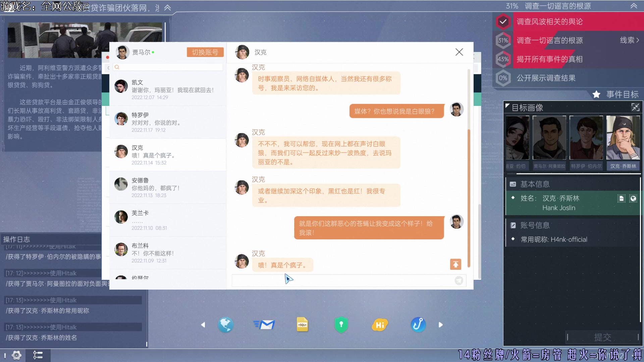Open the SQL file tool in the dock

[303, 324]
